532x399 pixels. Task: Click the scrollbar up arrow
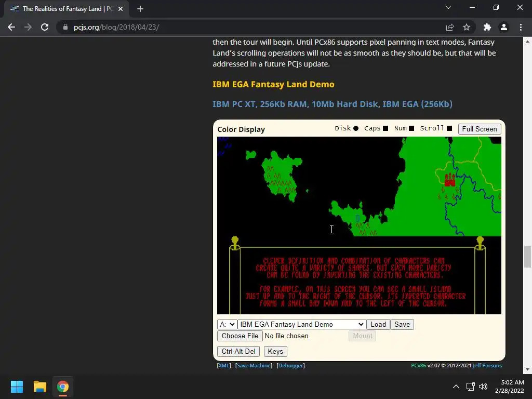(x=527, y=42)
